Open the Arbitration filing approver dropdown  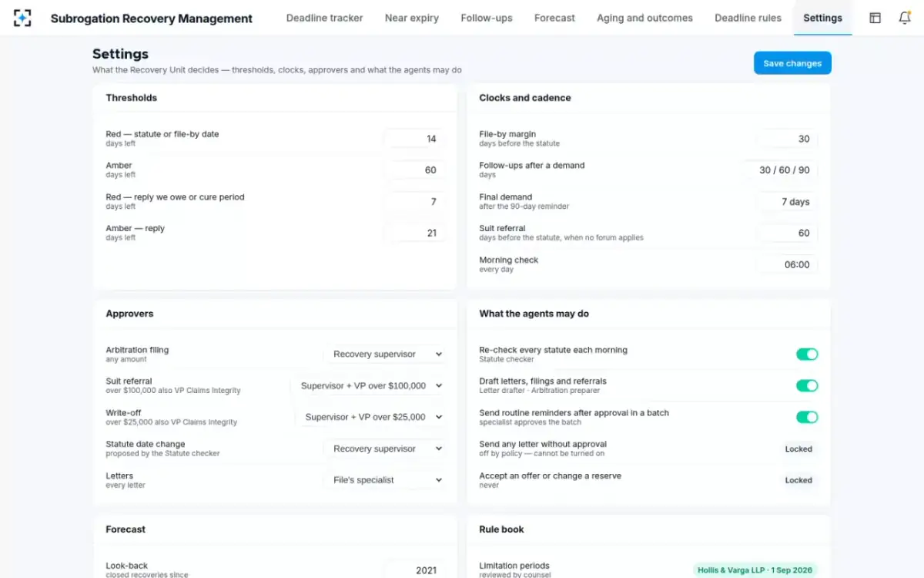pyautogui.click(x=384, y=355)
